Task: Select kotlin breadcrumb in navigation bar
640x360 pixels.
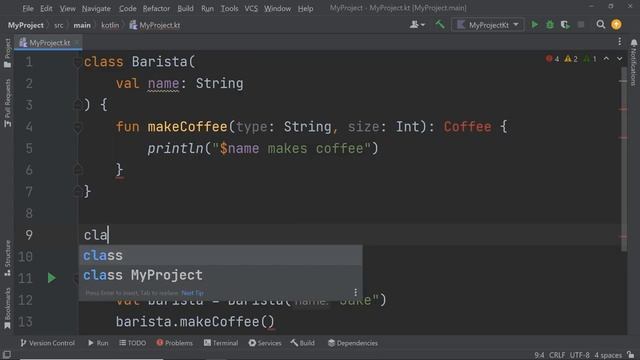Action: click(110, 25)
